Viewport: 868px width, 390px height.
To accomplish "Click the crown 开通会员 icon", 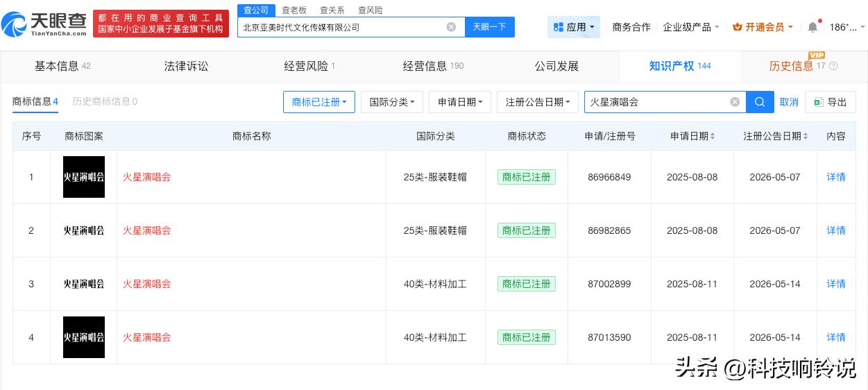I will coord(738,27).
